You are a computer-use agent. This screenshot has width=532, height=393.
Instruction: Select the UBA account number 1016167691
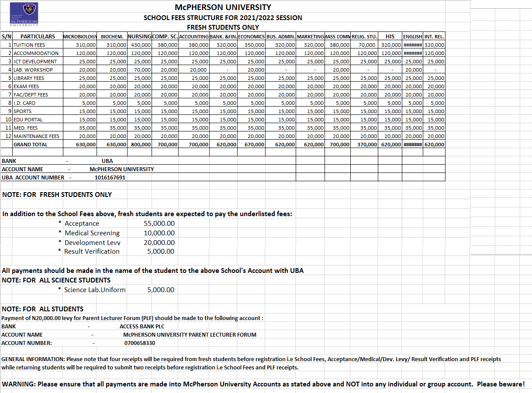pyautogui.click(x=110, y=178)
